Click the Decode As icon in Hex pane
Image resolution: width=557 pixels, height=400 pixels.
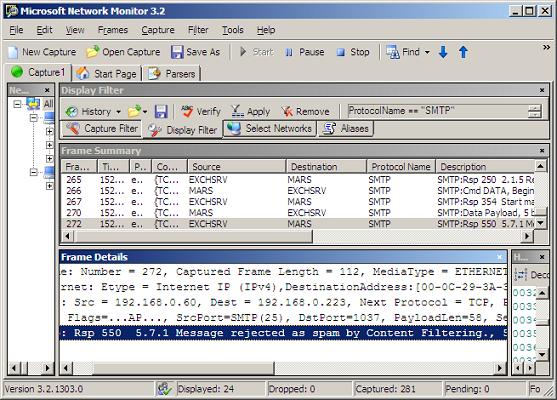tap(520, 275)
